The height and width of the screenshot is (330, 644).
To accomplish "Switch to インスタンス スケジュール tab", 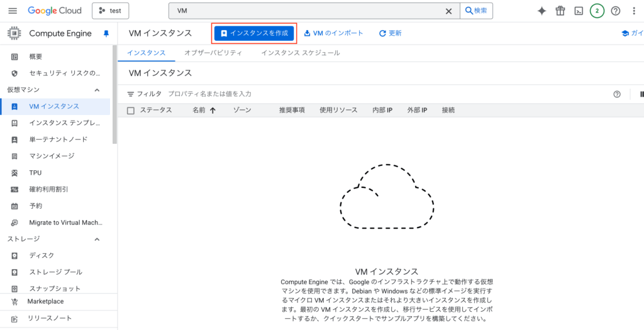I will point(301,53).
